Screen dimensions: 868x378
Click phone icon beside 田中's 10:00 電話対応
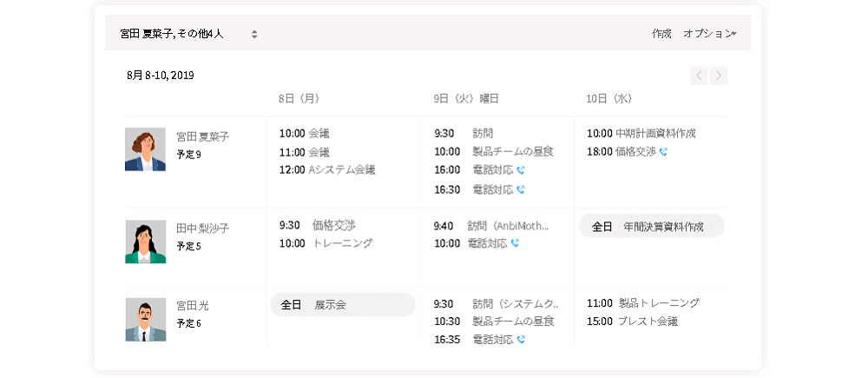pyautogui.click(x=515, y=242)
